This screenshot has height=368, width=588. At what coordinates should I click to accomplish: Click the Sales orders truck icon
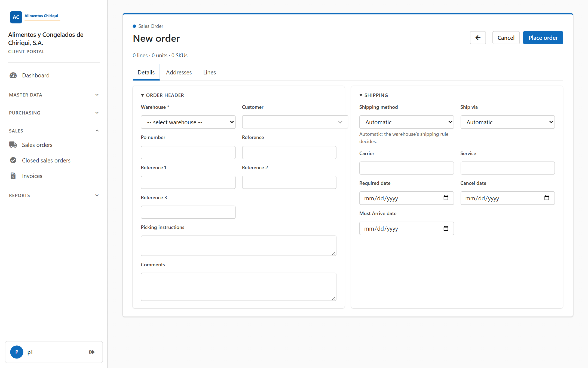[13, 145]
